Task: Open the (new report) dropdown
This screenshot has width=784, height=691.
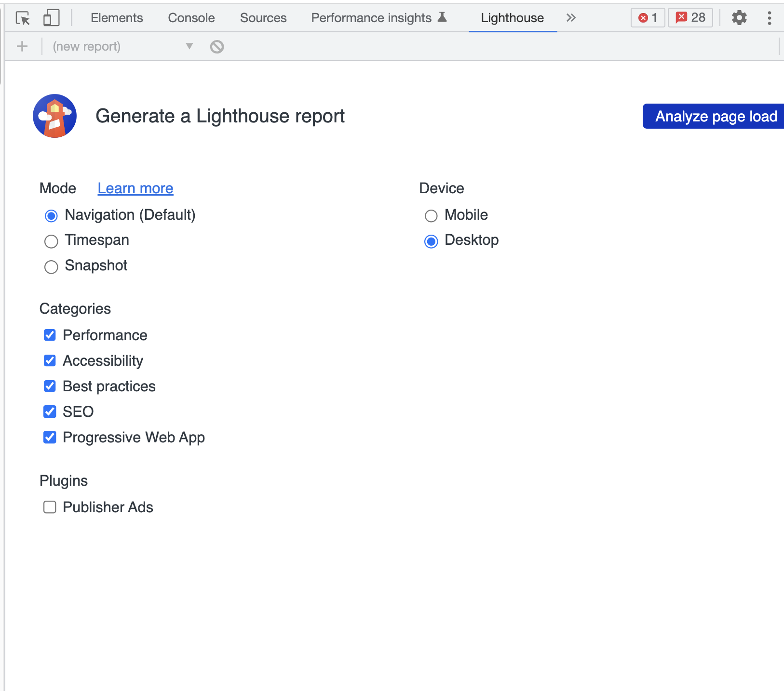Action: coord(123,46)
